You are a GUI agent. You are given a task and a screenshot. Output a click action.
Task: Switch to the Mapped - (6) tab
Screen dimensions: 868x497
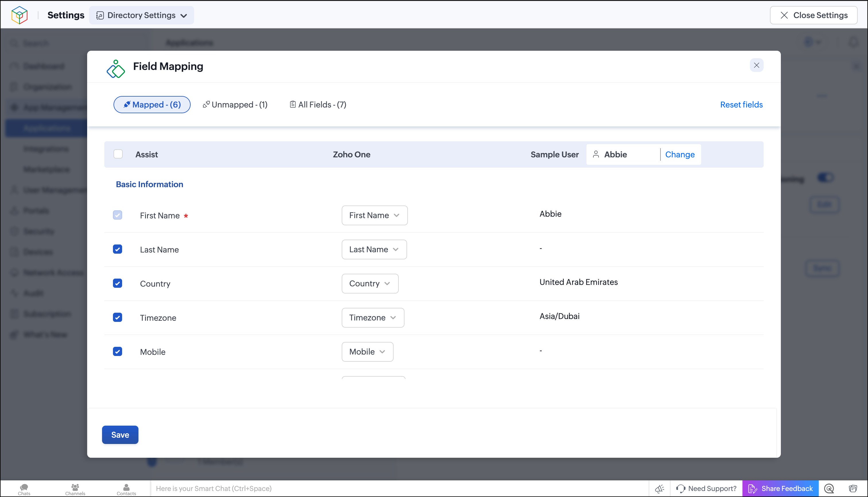pos(152,104)
